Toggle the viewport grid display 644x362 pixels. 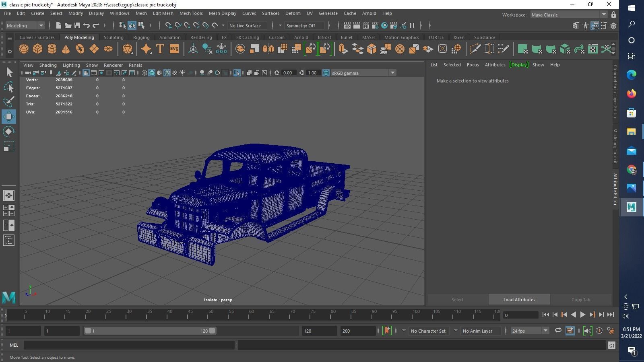tap(86, 73)
